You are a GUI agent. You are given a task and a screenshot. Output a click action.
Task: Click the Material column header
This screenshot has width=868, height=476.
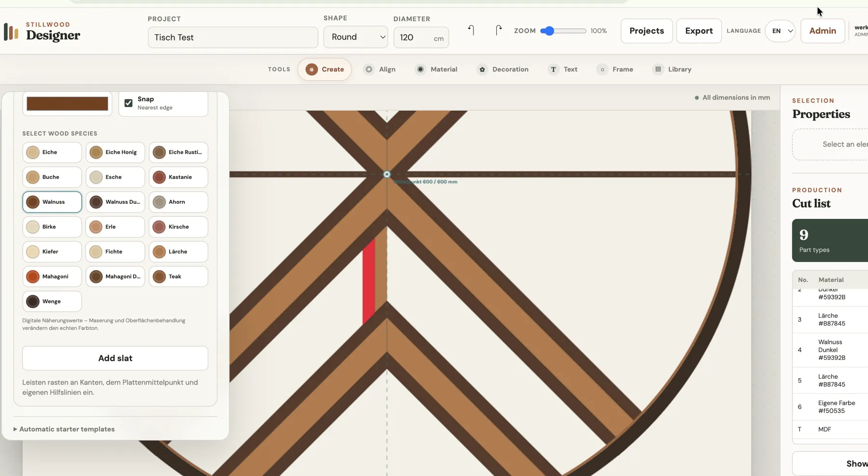[831, 280]
